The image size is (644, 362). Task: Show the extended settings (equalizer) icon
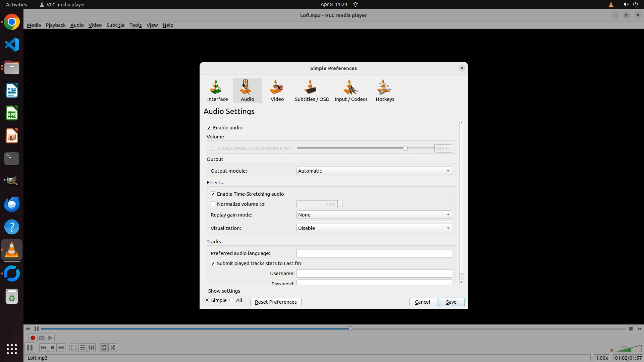[91, 348]
